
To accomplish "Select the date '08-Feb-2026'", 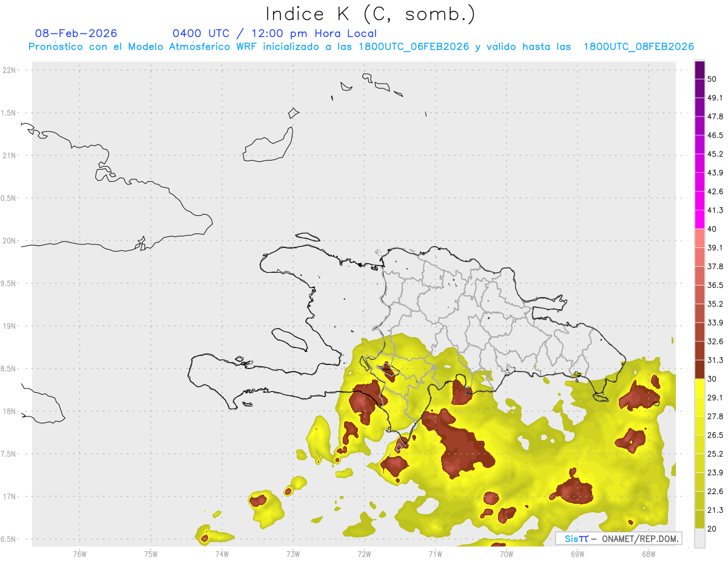I will 76,33.
